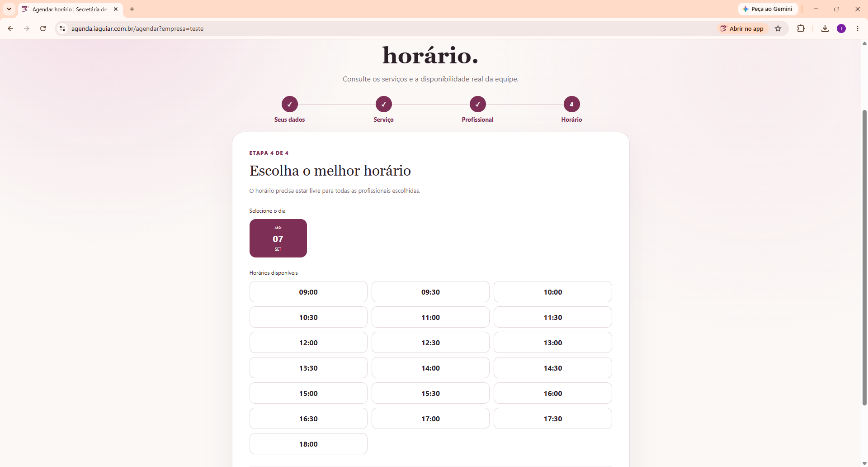Select the Profissional step indicator
The width and height of the screenshot is (868, 467).
click(x=478, y=104)
